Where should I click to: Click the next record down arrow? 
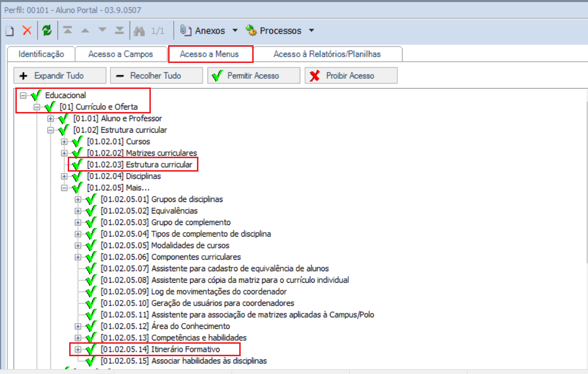102,30
